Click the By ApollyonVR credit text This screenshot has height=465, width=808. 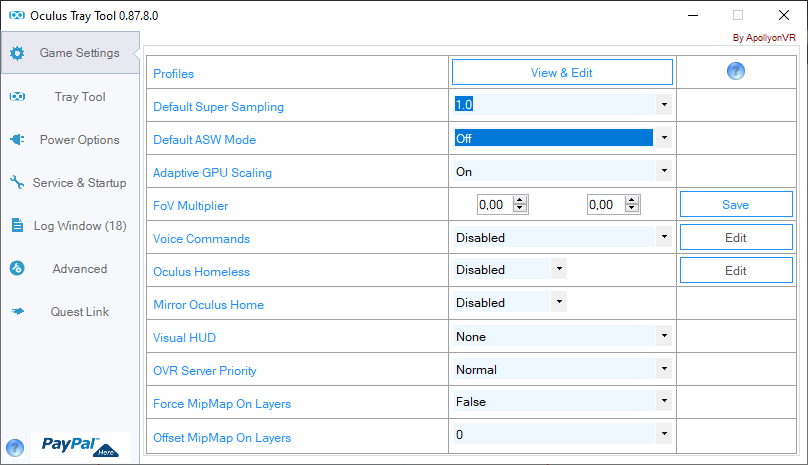click(x=764, y=38)
